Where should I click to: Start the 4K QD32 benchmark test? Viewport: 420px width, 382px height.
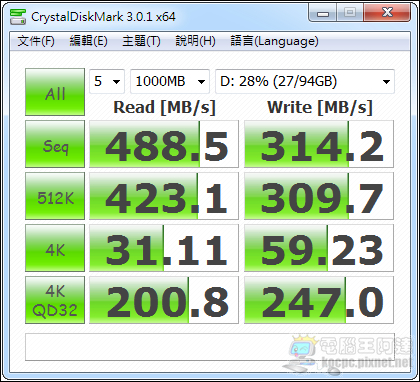click(x=55, y=300)
